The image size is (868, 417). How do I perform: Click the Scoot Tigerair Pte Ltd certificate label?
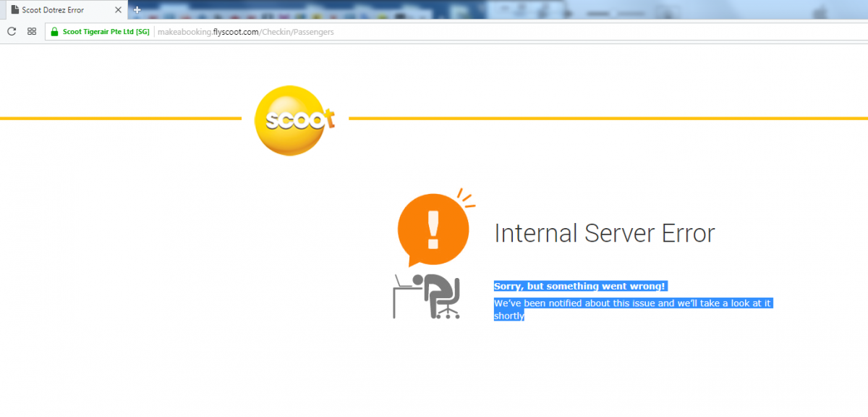106,32
